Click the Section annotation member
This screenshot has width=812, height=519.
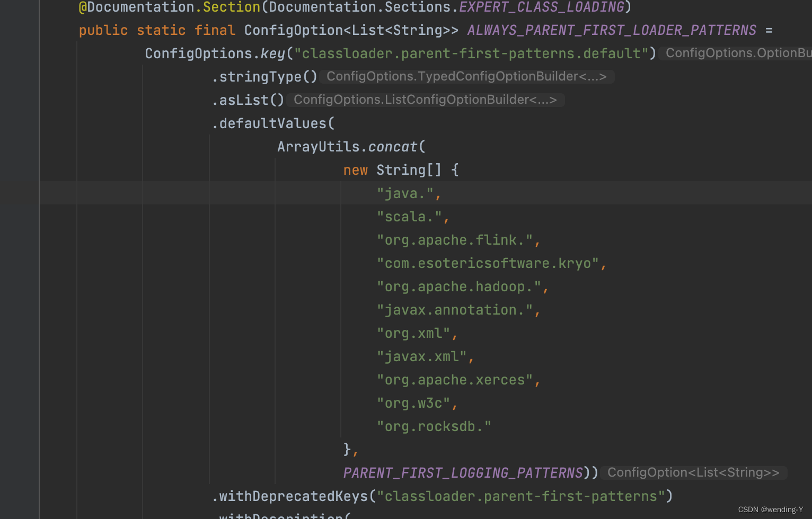232,7
